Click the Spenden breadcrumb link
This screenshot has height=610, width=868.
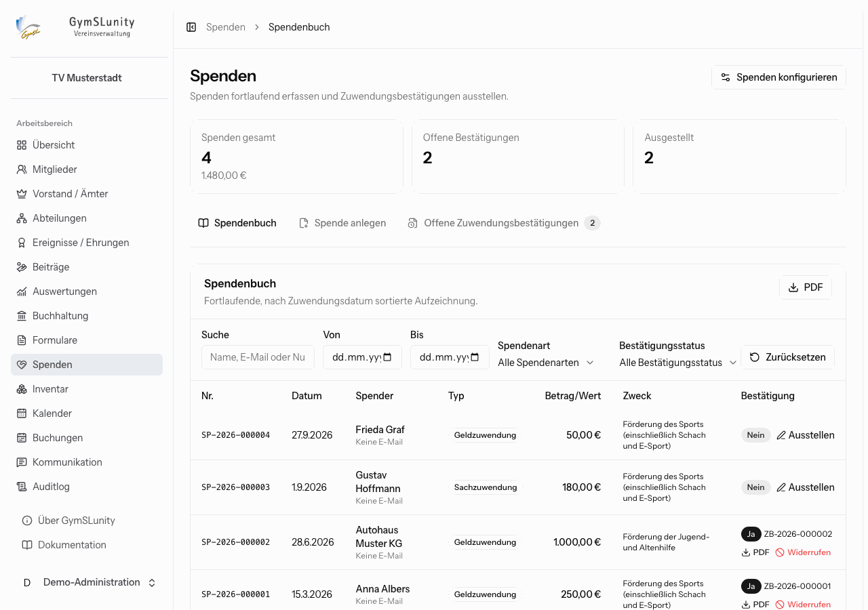point(226,27)
